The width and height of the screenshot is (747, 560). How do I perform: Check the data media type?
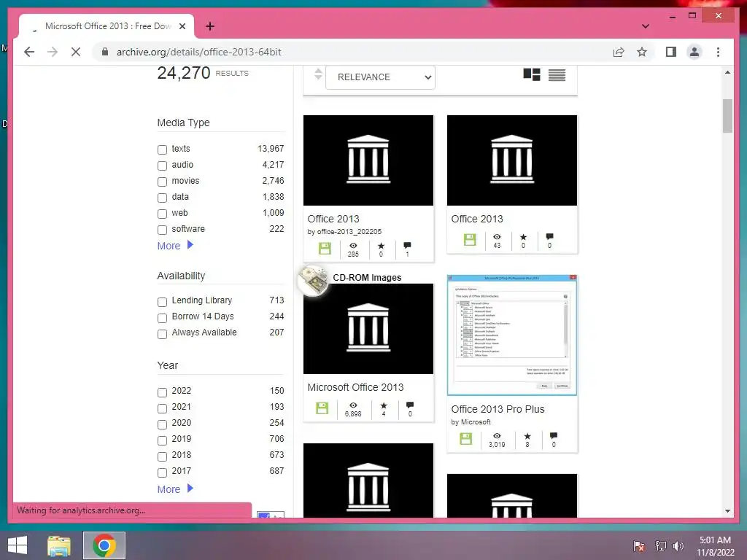[x=162, y=198]
